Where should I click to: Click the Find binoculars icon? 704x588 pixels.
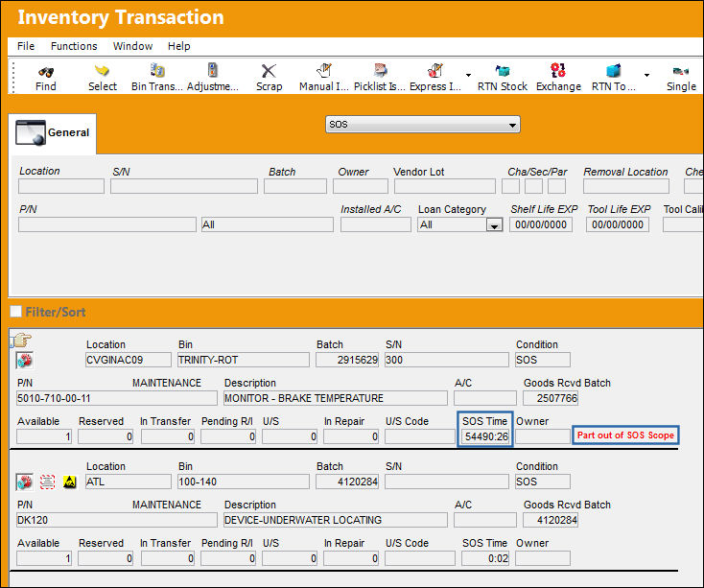pyautogui.click(x=46, y=71)
